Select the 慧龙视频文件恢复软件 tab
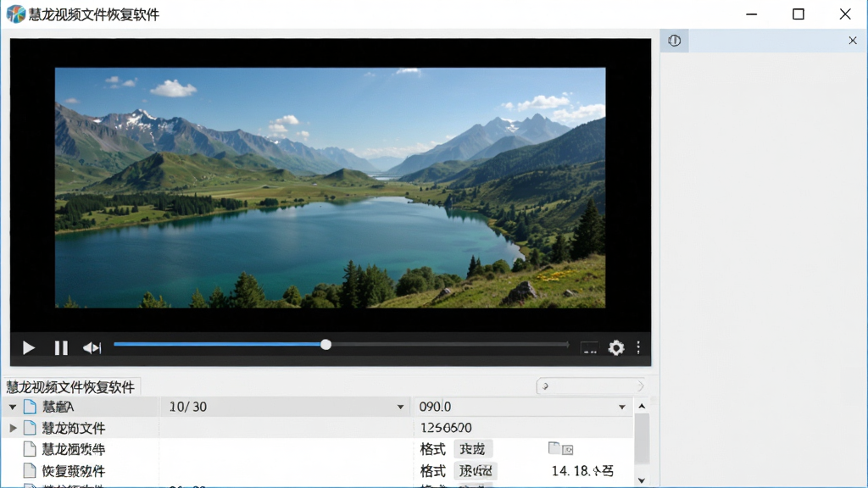Screen dimensions: 868x488 70,386
